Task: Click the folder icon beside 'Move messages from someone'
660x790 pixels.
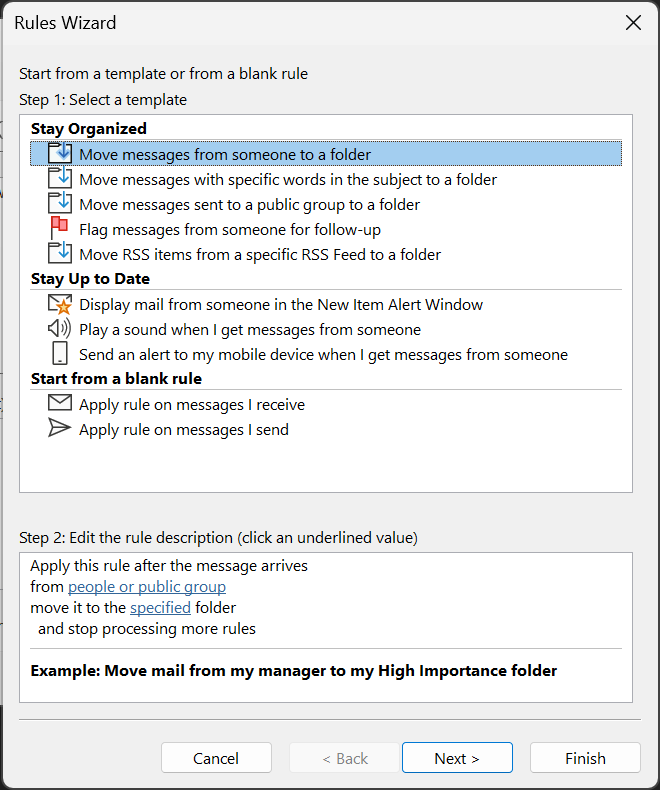Action: pyautogui.click(x=60, y=154)
